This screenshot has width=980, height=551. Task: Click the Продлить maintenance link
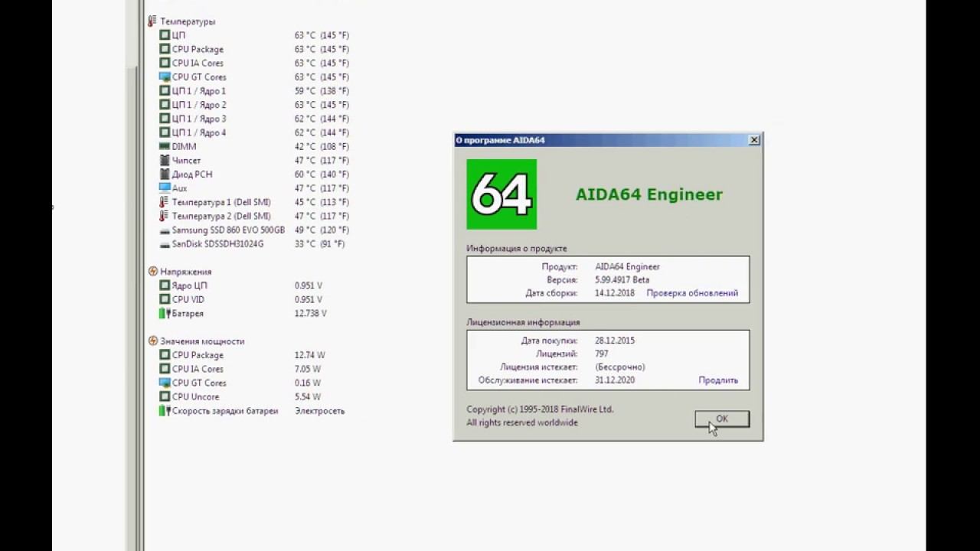[718, 380]
